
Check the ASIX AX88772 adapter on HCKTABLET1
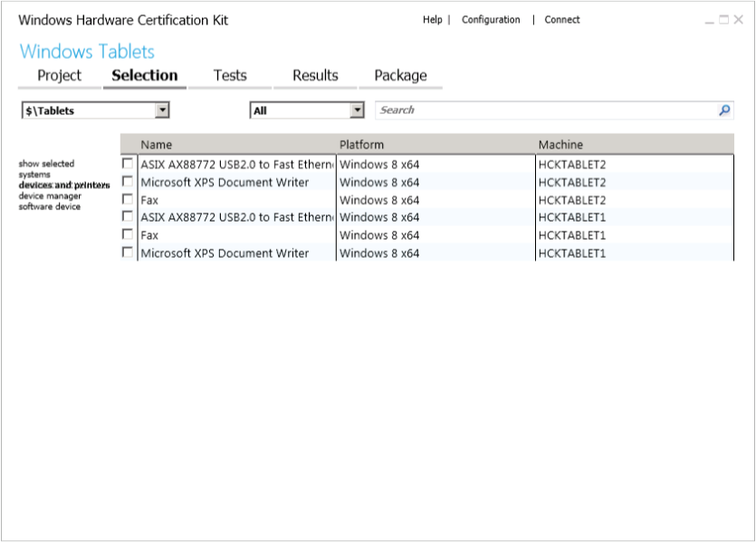(129, 217)
